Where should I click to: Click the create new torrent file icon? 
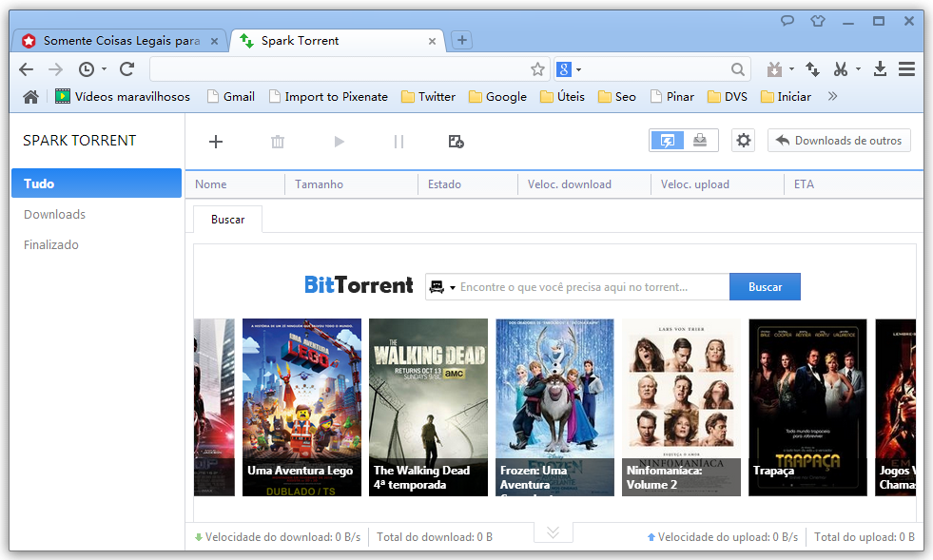tap(456, 142)
